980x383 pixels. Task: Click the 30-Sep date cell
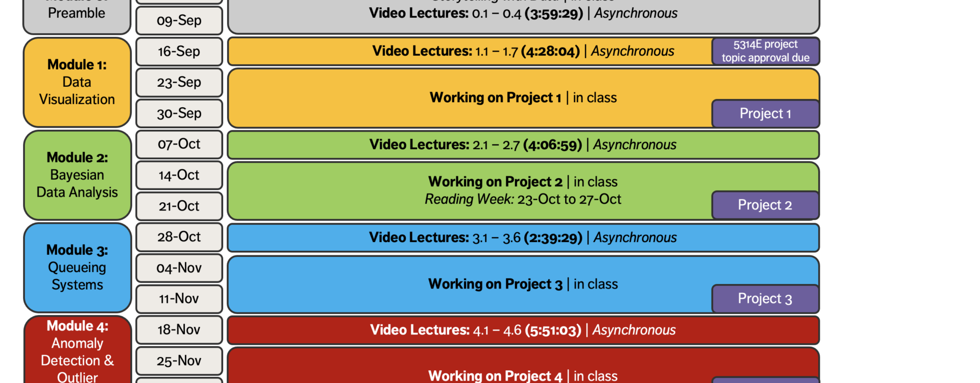tap(179, 113)
